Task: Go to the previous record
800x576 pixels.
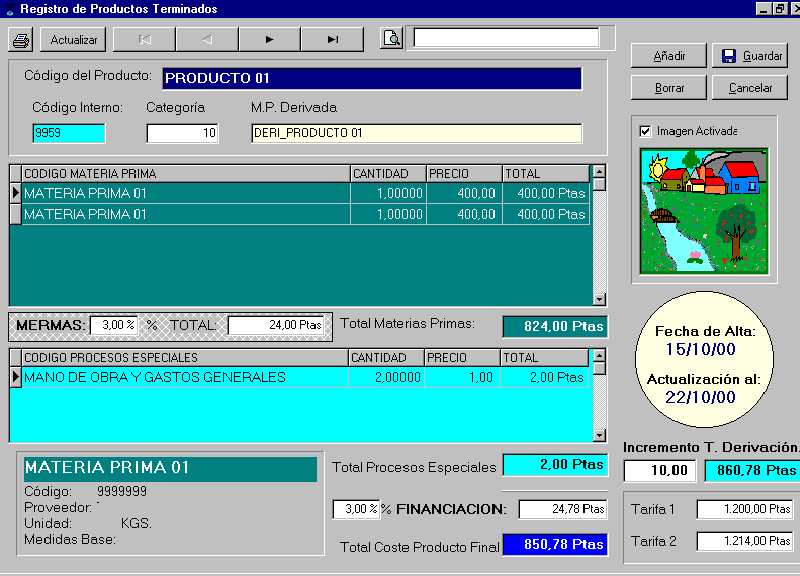Action: coord(207,40)
